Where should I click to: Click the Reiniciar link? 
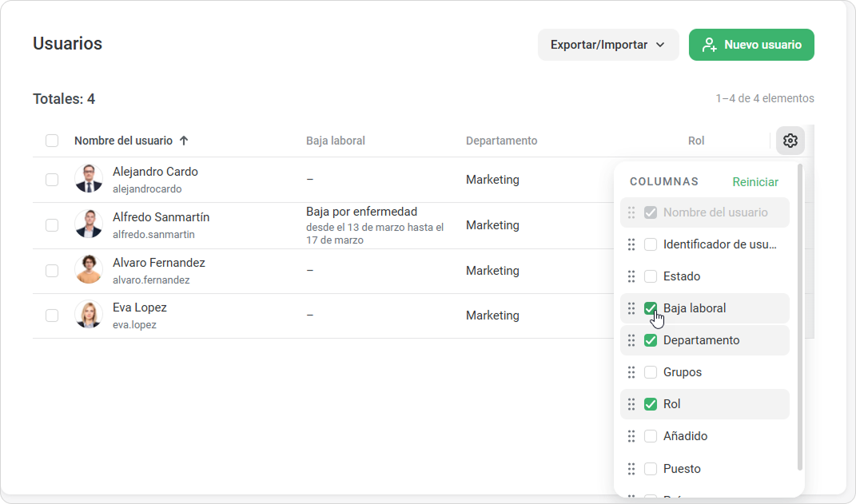pyautogui.click(x=754, y=182)
